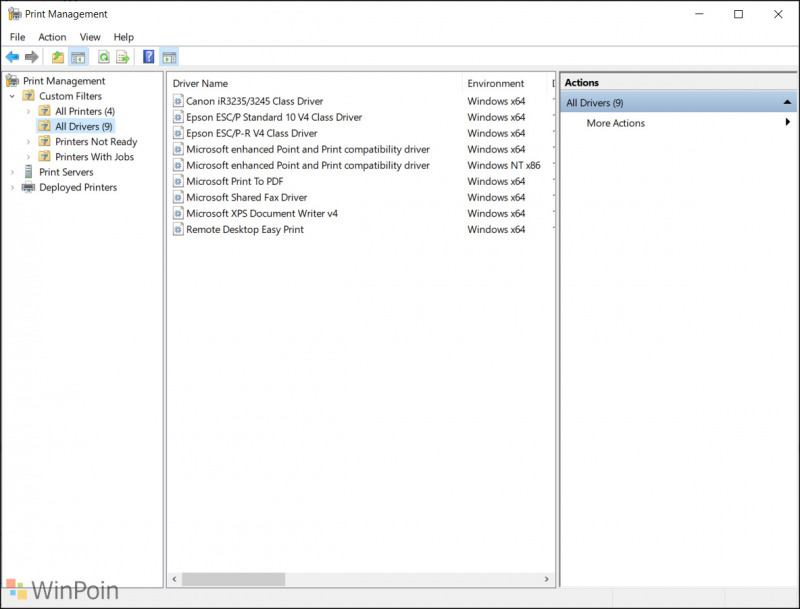This screenshot has height=609, width=800.
Task: Click the All Printers filter icon
Action: [45, 111]
